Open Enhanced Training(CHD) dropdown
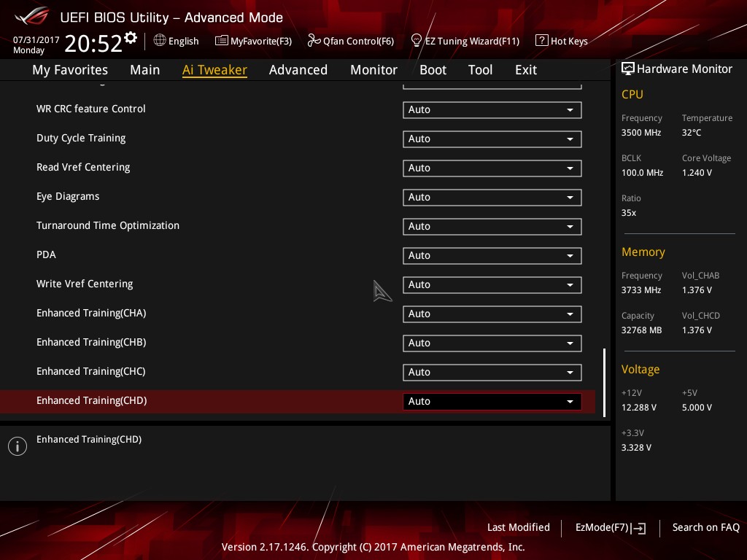Viewport: 747px width, 560px height. (492, 402)
